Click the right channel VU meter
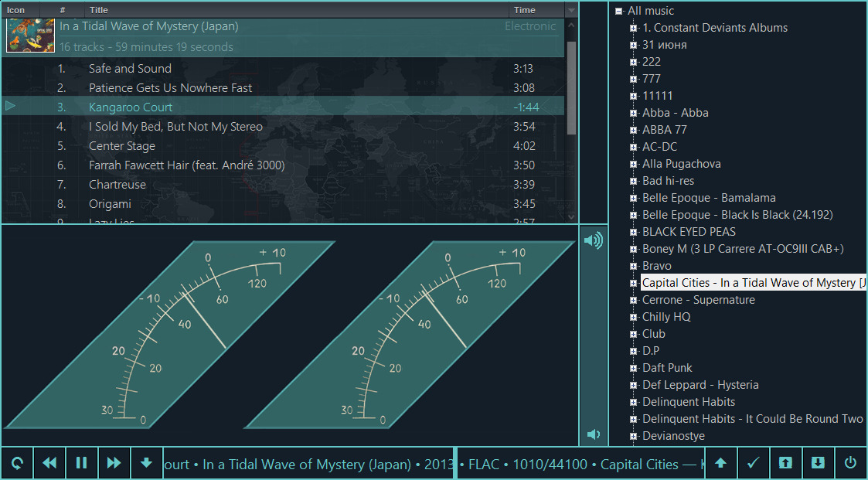This screenshot has width=868, height=480. [x=410, y=335]
